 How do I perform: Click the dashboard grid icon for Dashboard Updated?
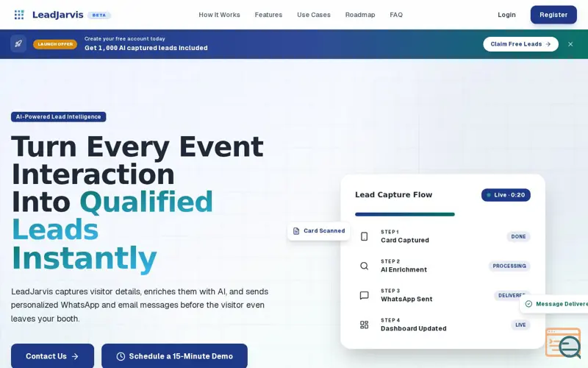tap(364, 325)
